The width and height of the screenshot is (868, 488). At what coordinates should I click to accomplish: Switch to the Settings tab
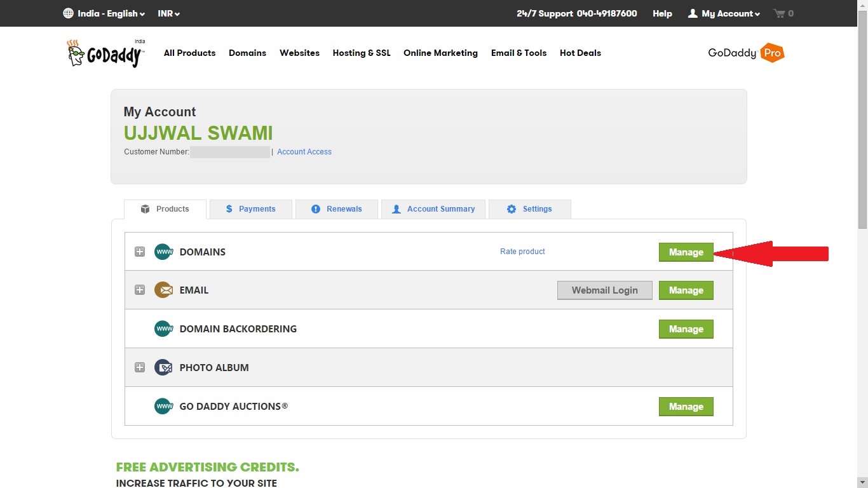[x=530, y=209]
